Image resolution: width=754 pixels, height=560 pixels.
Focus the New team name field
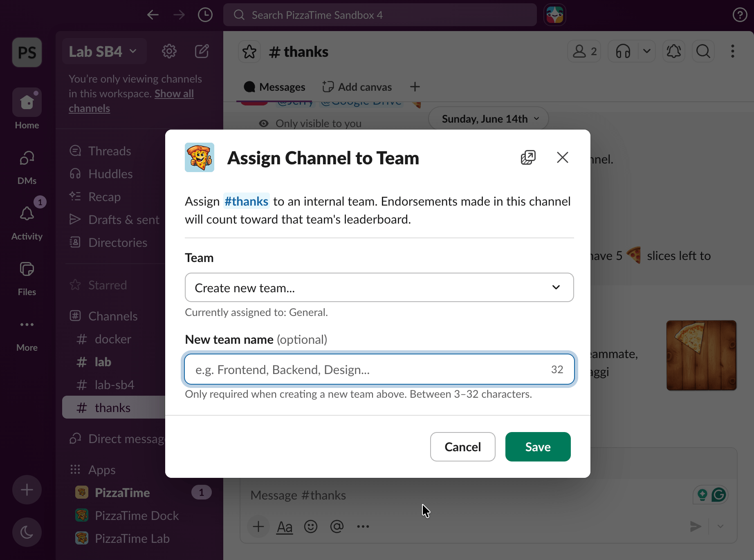[x=379, y=369]
